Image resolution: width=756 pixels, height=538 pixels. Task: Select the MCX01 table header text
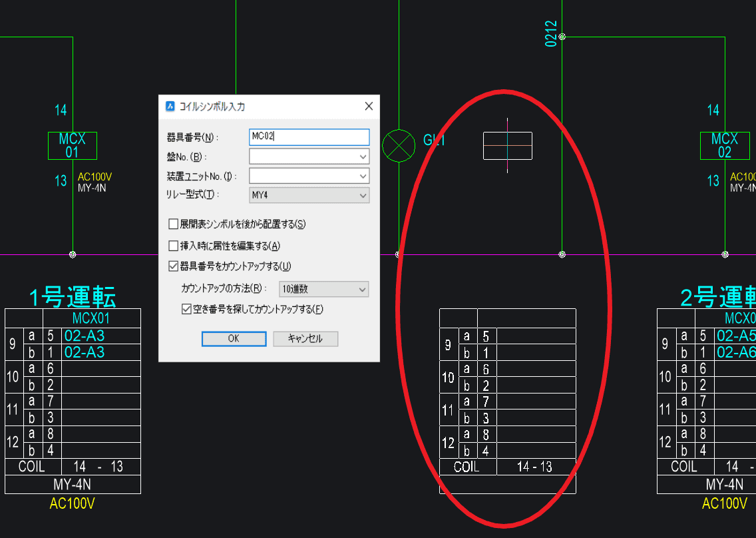point(91,318)
